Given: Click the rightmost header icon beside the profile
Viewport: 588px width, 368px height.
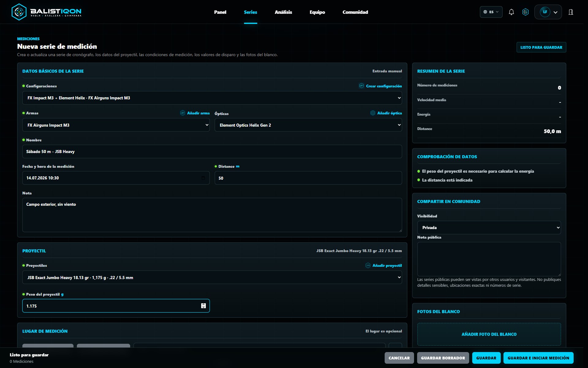Looking at the screenshot, I should tap(571, 12).
